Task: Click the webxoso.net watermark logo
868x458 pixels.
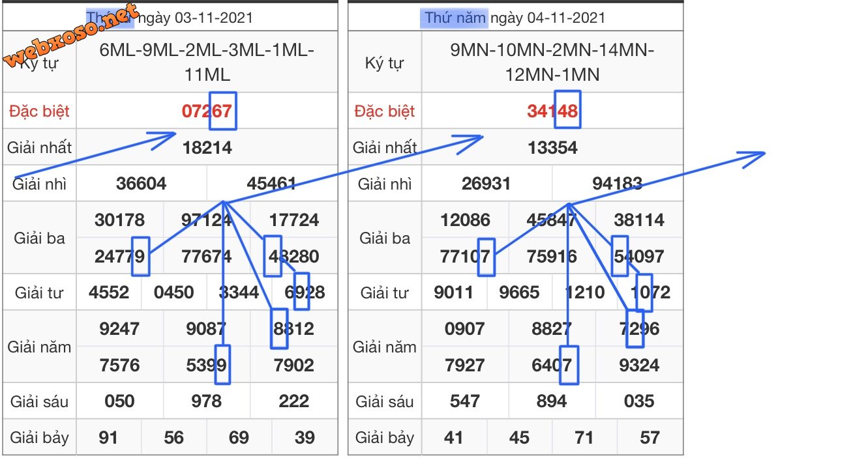Action: 72,36
